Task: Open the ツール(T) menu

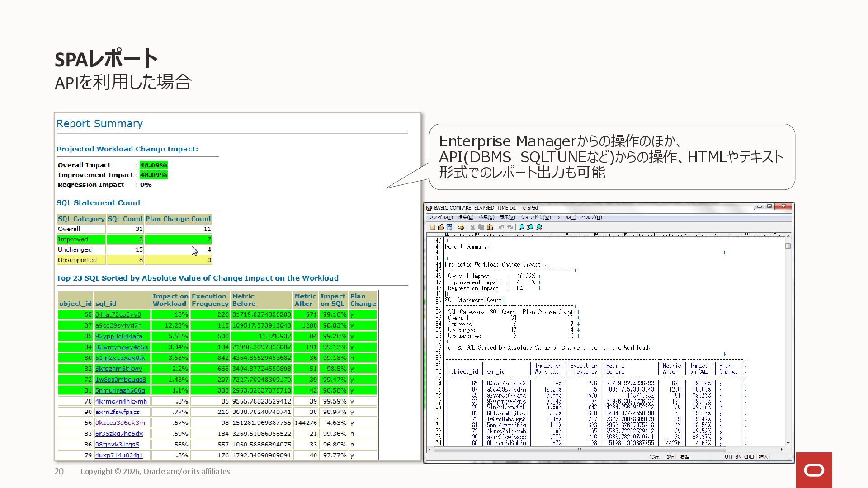Action: click(566, 217)
